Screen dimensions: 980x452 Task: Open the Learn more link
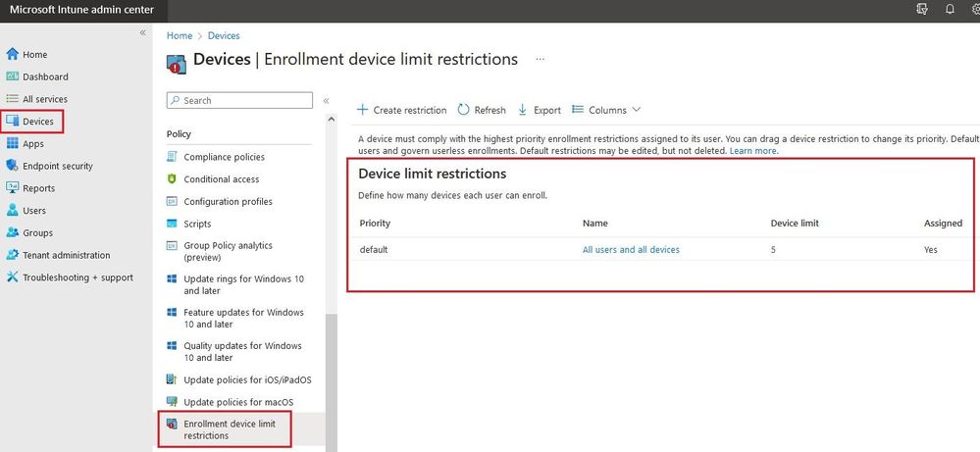(x=753, y=150)
